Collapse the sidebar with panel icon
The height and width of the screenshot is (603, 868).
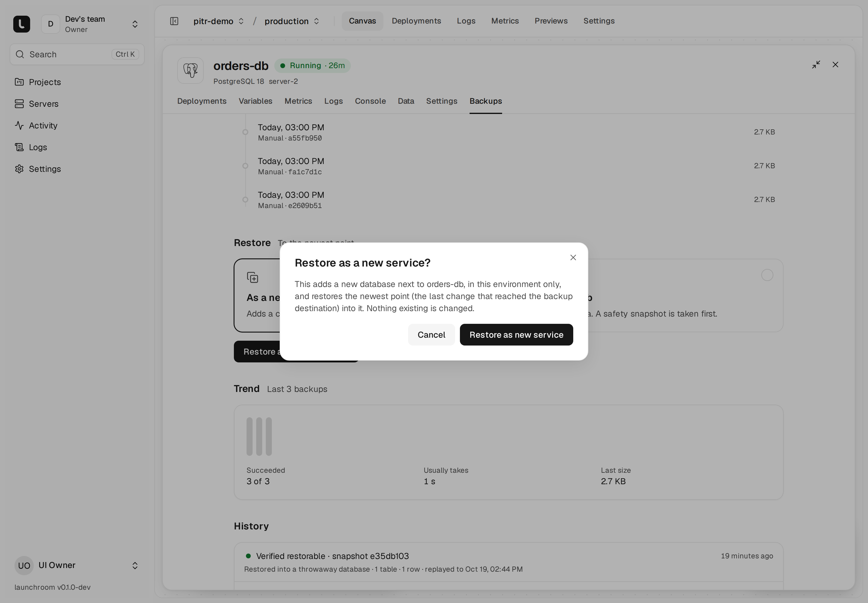coord(174,21)
